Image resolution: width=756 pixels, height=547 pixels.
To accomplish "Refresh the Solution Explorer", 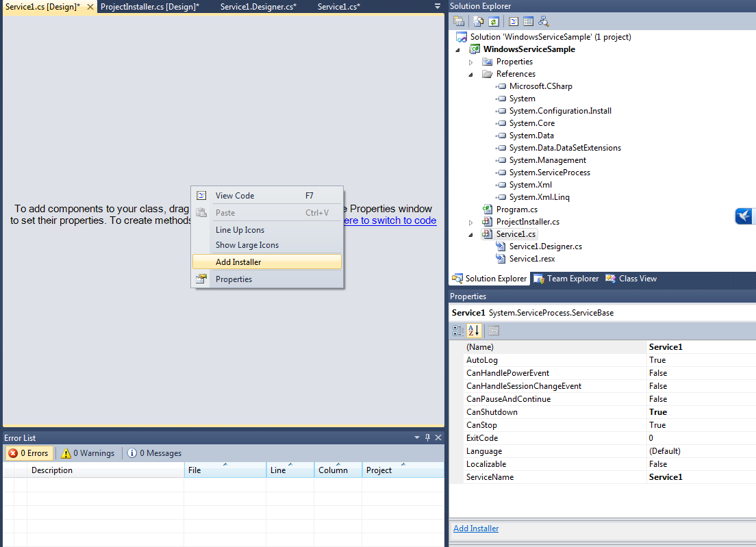I will [493, 21].
